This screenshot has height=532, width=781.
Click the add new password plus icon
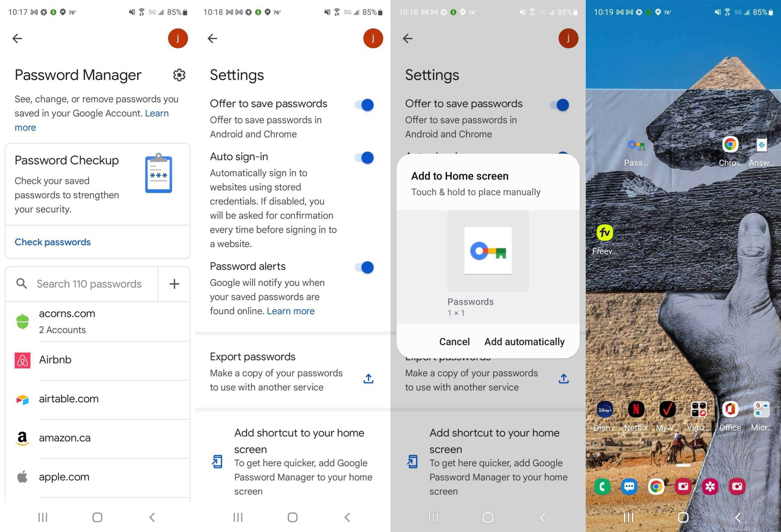175,283
